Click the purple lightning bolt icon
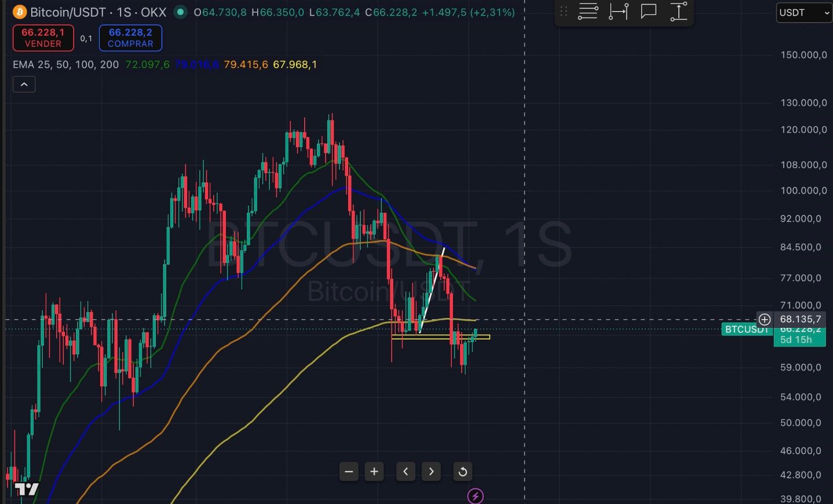The height and width of the screenshot is (504, 833). coord(476,496)
